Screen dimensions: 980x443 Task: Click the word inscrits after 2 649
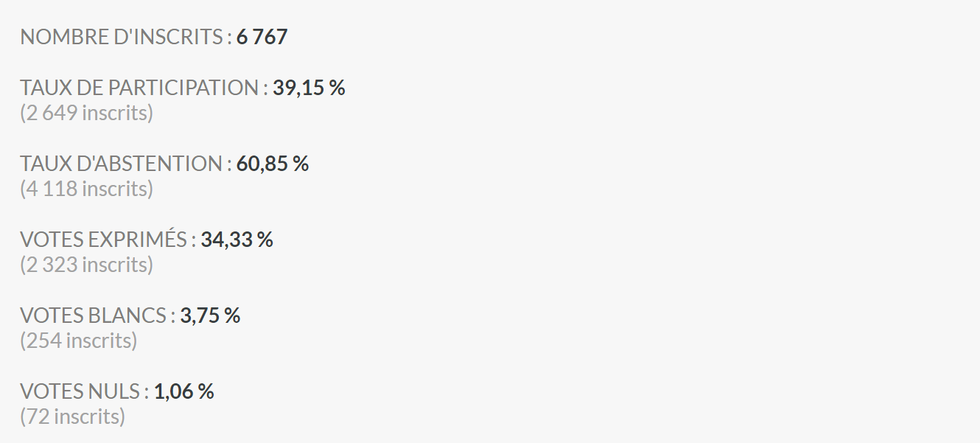pos(114,114)
